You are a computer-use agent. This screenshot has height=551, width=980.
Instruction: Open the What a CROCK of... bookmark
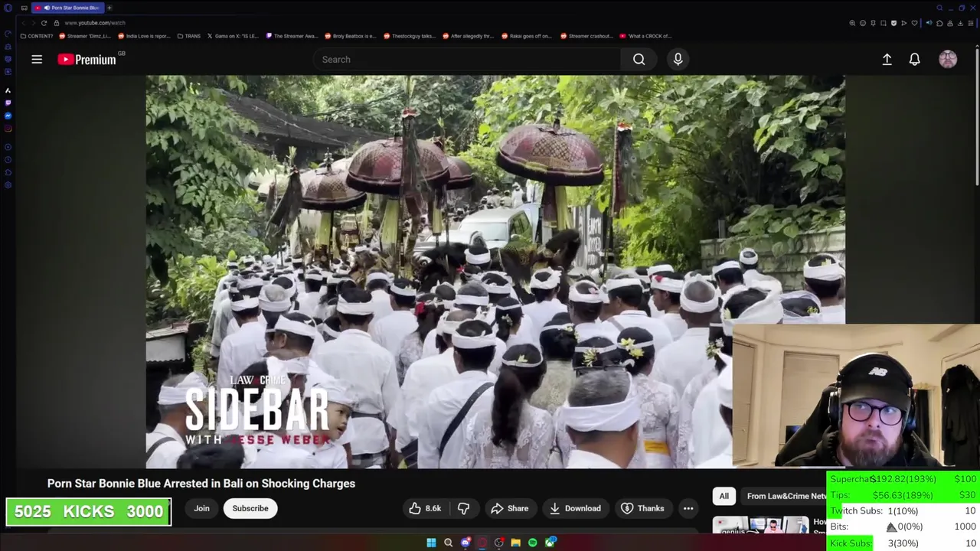pos(645,36)
